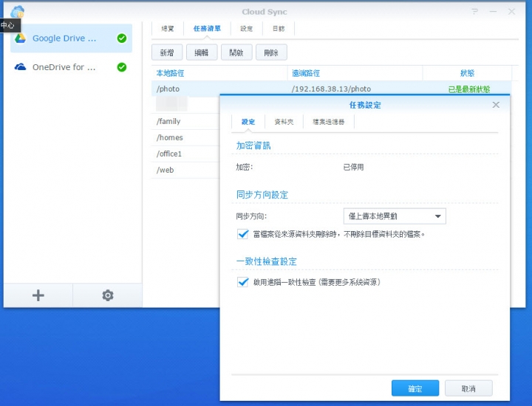The image size is (532, 406).
Task: Open the 日誌 tab
Action: point(279,29)
